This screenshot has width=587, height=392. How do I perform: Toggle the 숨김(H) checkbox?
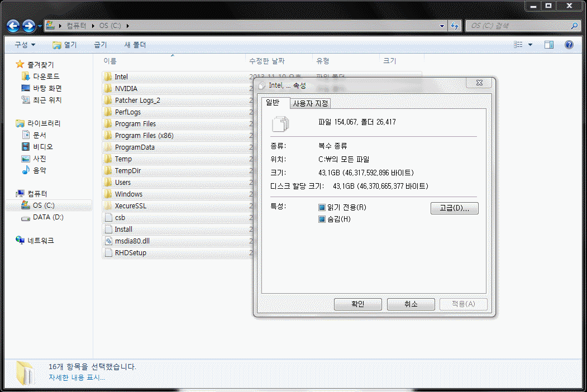pos(322,219)
